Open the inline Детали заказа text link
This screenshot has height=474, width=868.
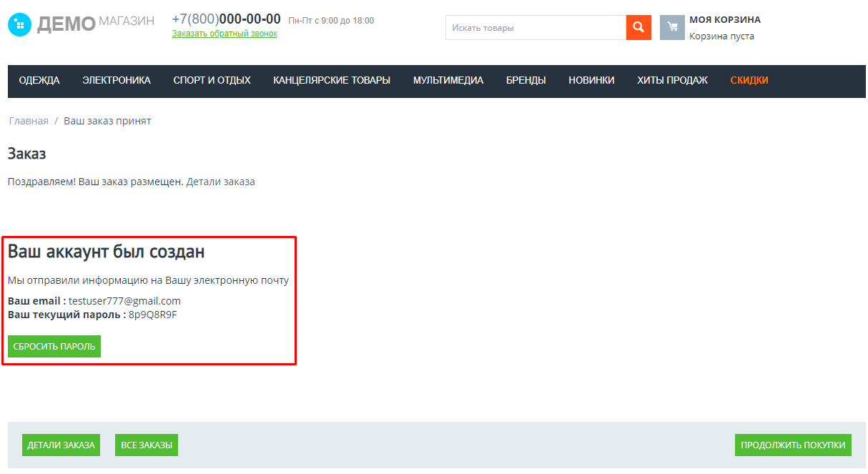tap(221, 182)
